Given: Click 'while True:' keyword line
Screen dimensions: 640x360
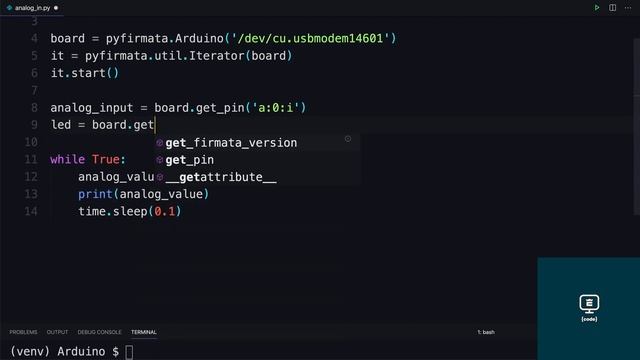Looking at the screenshot, I should point(88,159).
